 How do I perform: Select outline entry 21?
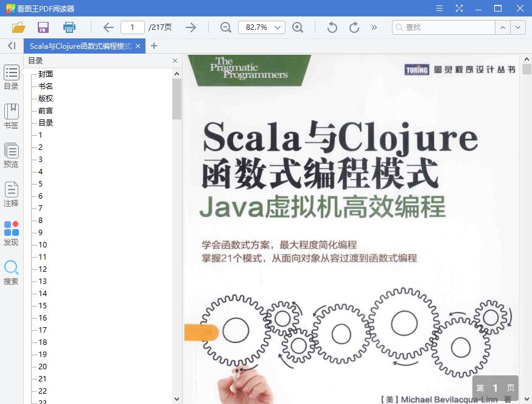click(43, 379)
